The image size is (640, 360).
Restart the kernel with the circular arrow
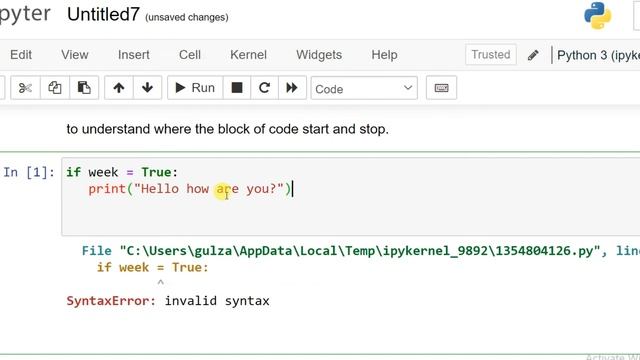coord(264,88)
